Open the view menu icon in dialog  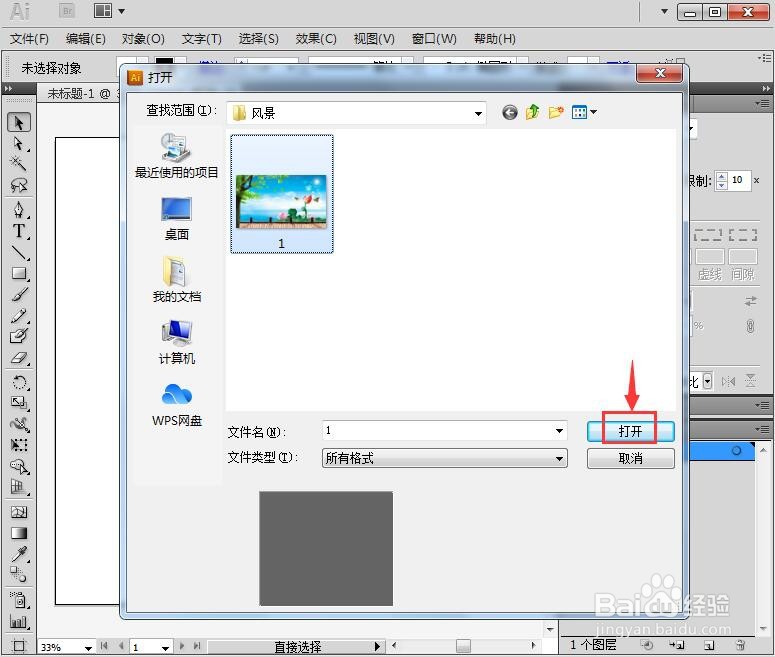(584, 112)
